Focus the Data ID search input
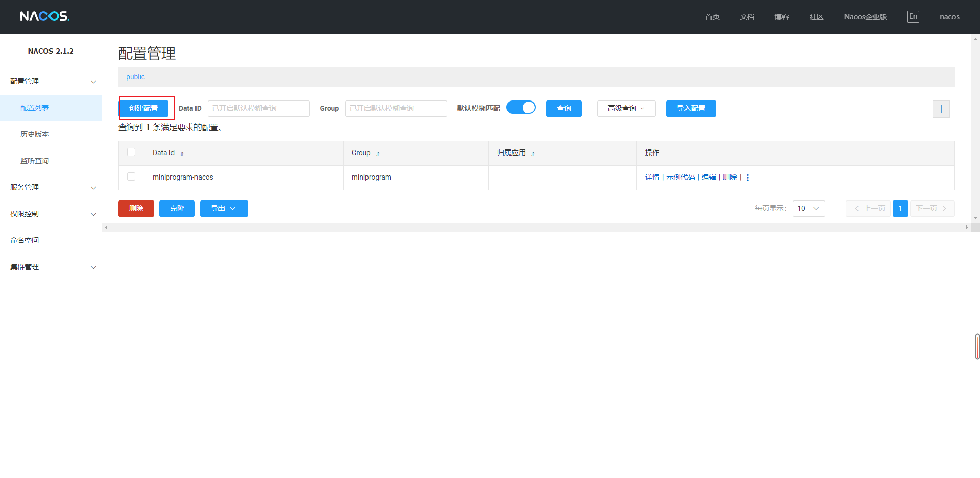 (x=258, y=108)
